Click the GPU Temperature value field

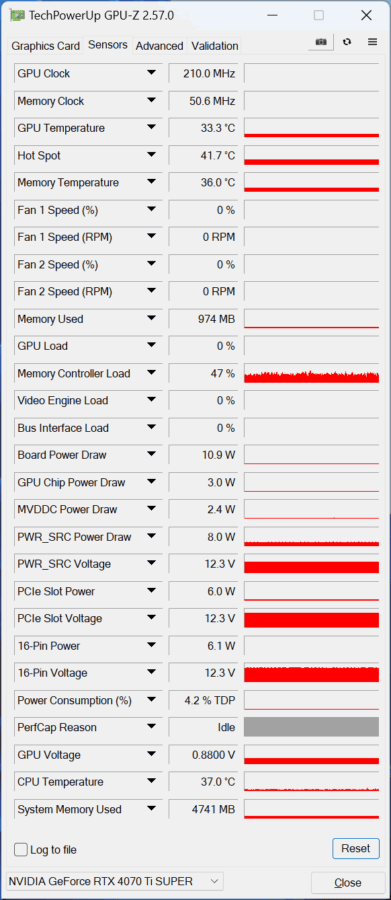point(203,128)
